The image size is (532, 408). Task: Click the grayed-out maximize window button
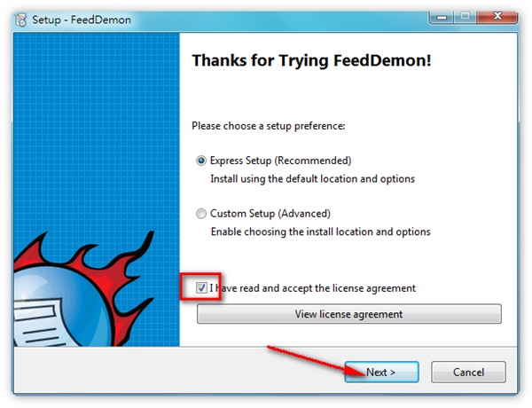(x=465, y=16)
